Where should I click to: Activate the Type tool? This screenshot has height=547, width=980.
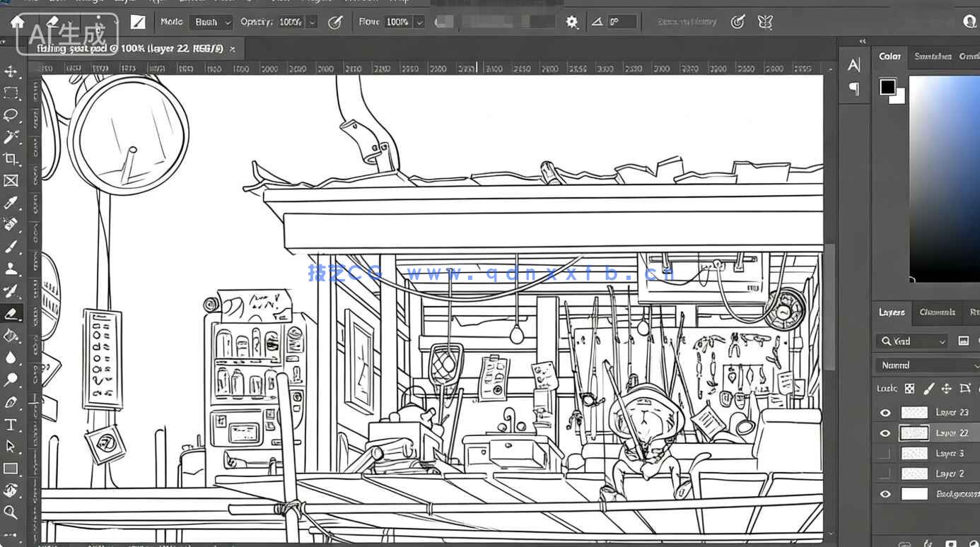point(11,424)
